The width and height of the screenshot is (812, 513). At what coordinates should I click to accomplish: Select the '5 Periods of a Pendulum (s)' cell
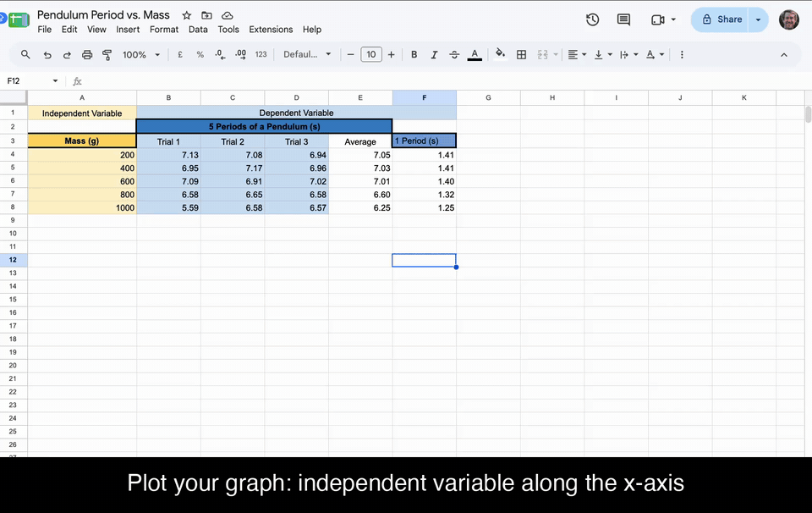point(264,126)
